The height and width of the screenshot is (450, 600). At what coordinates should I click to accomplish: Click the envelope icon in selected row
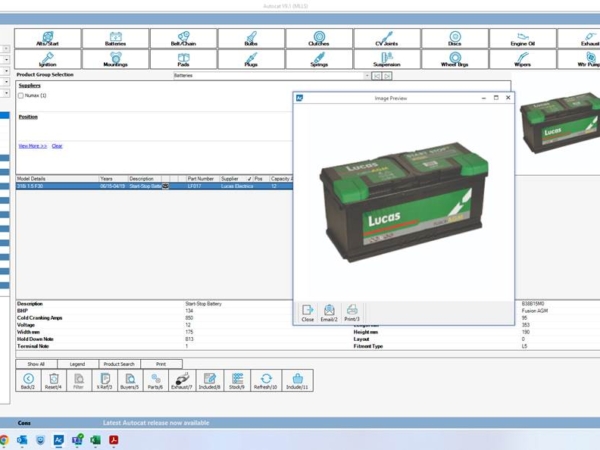tap(165, 186)
